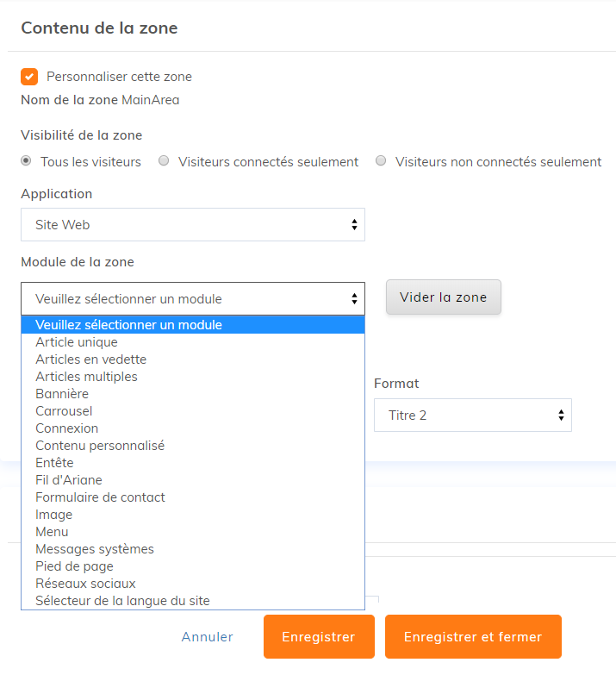The height and width of the screenshot is (675, 616).
Task: Select Fil d'Ariane module option
Action: [x=69, y=480]
